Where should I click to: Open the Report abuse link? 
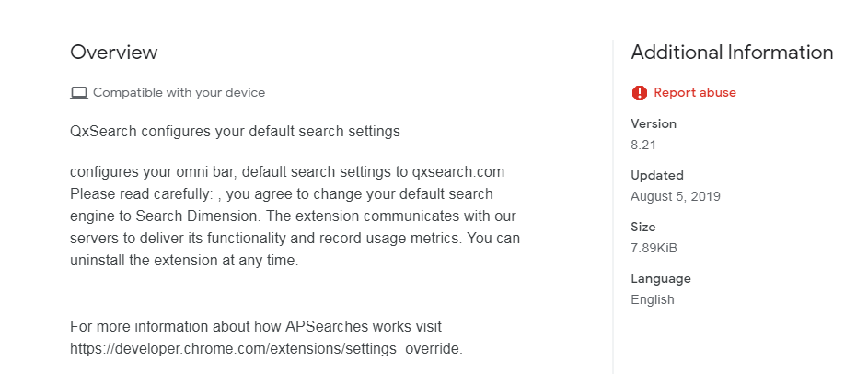click(695, 92)
